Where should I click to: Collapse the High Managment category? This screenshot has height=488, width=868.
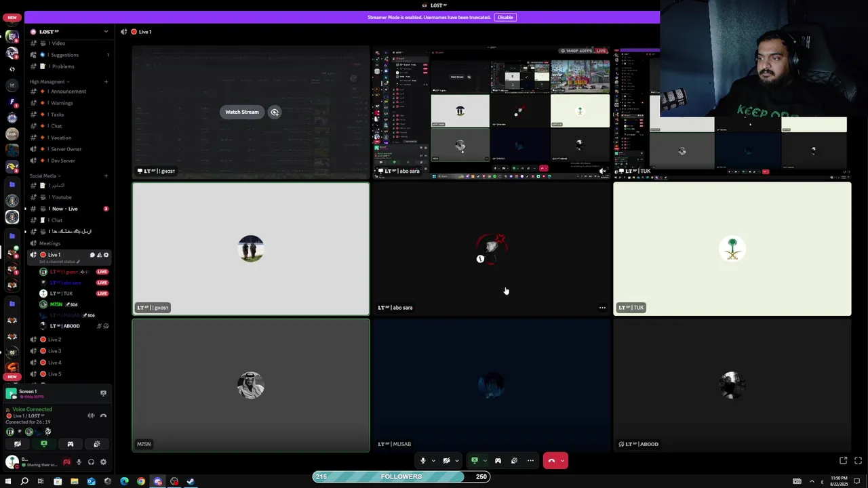point(49,82)
